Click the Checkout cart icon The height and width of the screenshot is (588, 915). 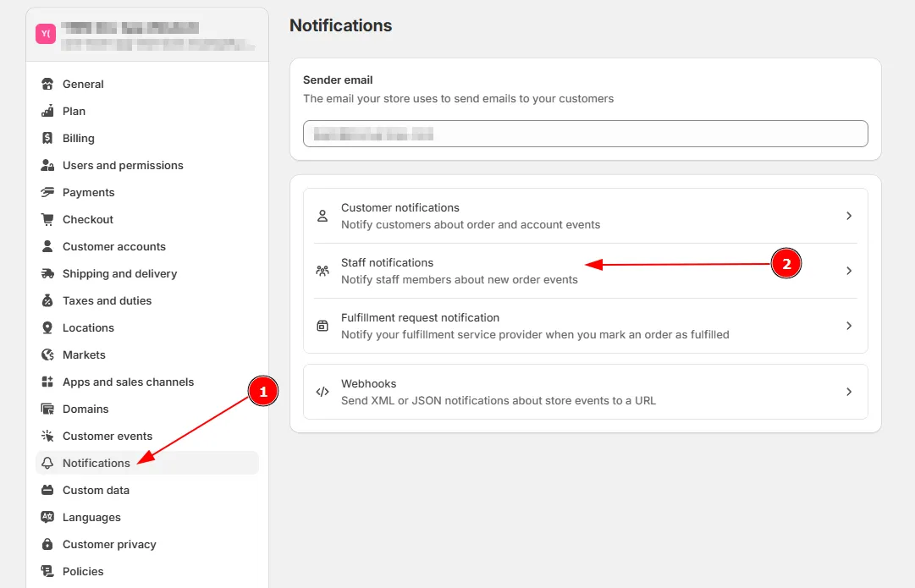click(x=47, y=219)
